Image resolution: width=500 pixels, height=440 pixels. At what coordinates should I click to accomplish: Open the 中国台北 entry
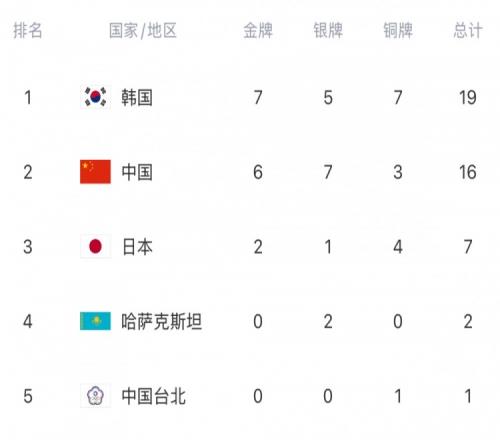pyautogui.click(x=153, y=396)
